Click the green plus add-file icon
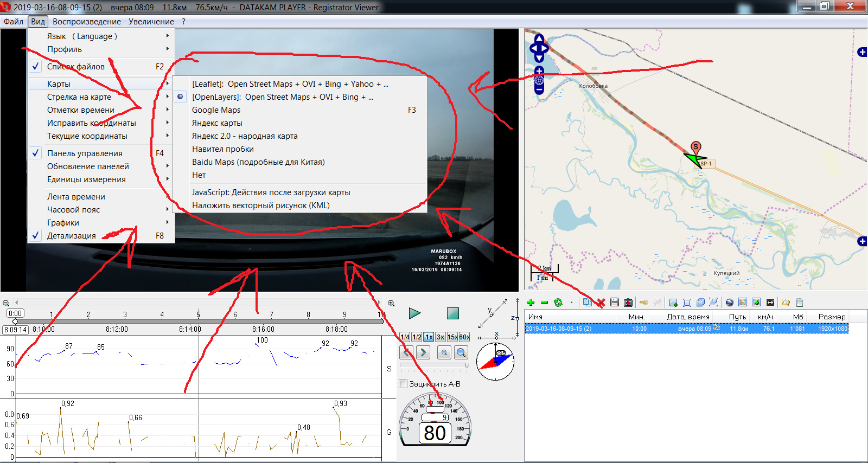The width and height of the screenshot is (868, 463). tap(531, 303)
